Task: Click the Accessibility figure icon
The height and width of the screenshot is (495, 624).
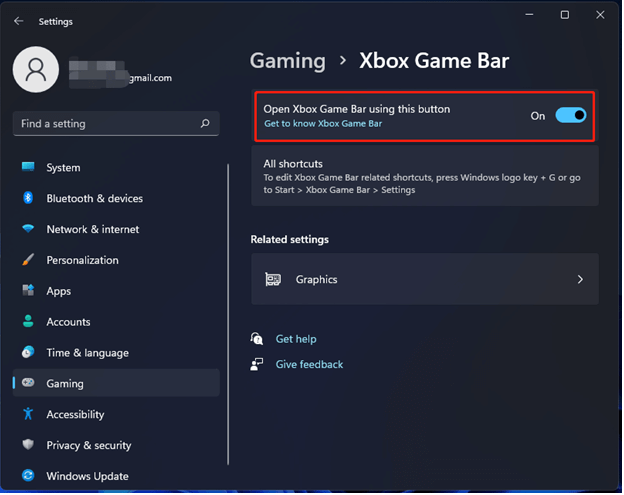Action: coord(28,414)
